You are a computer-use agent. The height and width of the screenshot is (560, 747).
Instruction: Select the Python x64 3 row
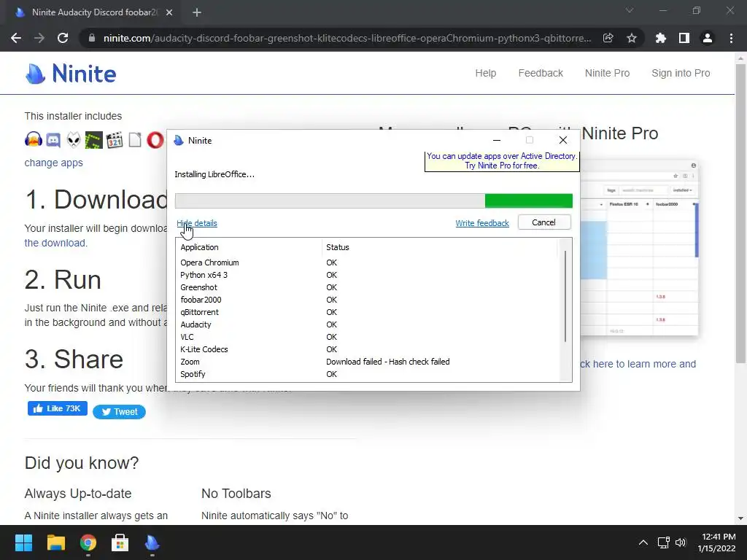point(367,275)
